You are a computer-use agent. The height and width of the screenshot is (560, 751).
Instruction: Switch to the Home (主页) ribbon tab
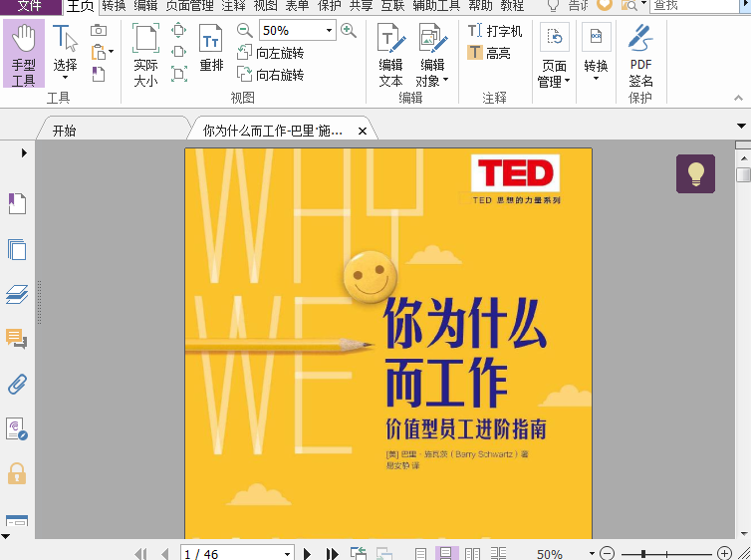pyautogui.click(x=80, y=7)
